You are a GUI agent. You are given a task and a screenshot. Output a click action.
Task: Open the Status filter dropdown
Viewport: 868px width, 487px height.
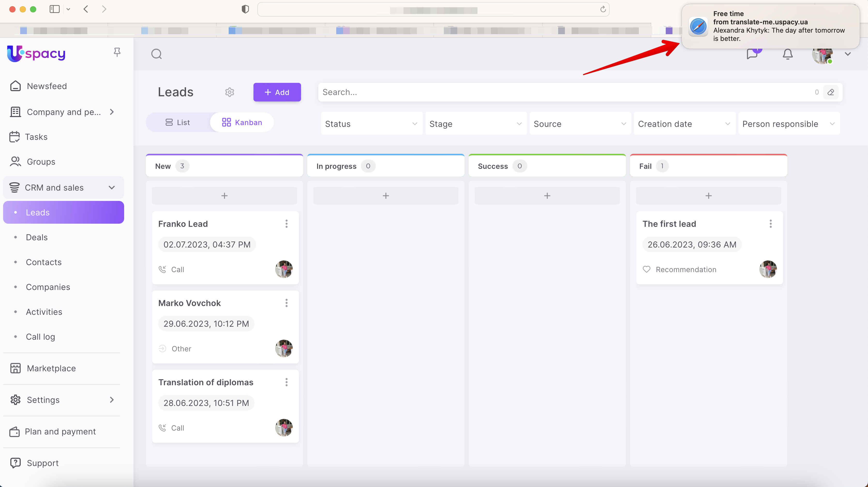click(x=371, y=124)
